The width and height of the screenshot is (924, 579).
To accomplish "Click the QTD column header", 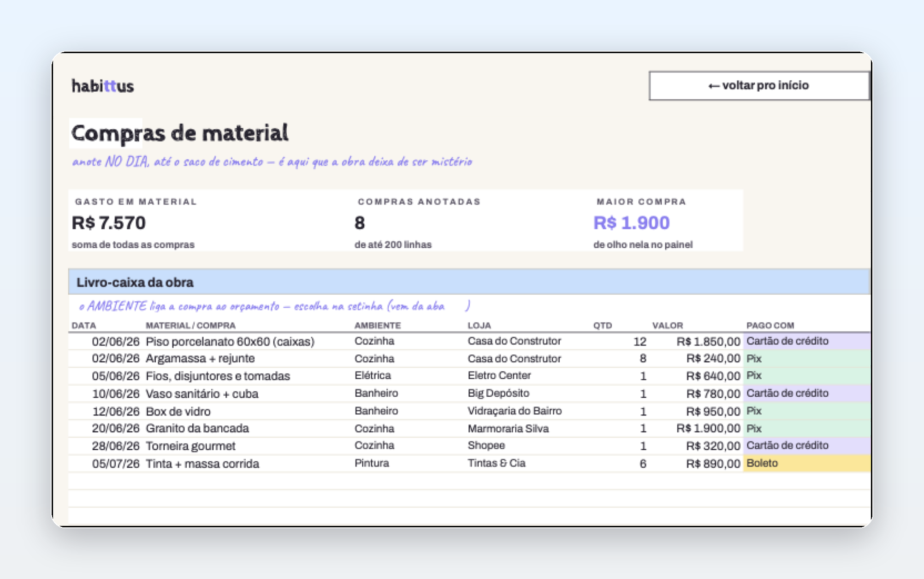I will [603, 325].
